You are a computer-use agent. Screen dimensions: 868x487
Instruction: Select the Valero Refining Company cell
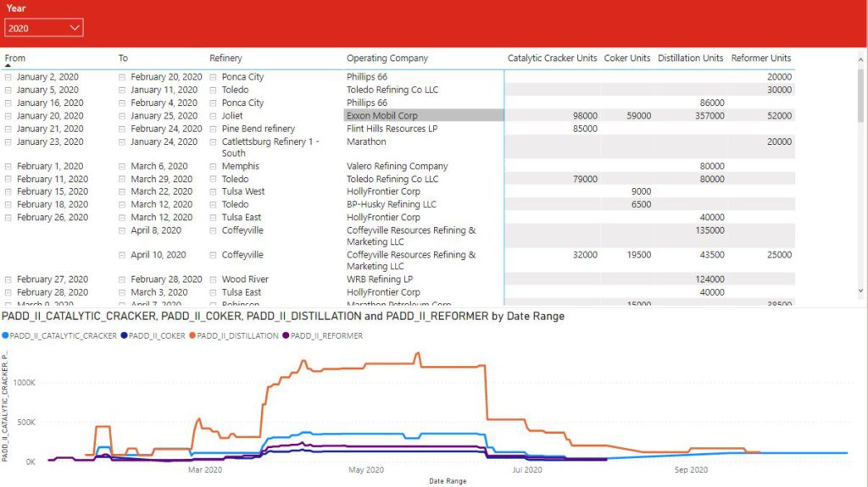(397, 166)
